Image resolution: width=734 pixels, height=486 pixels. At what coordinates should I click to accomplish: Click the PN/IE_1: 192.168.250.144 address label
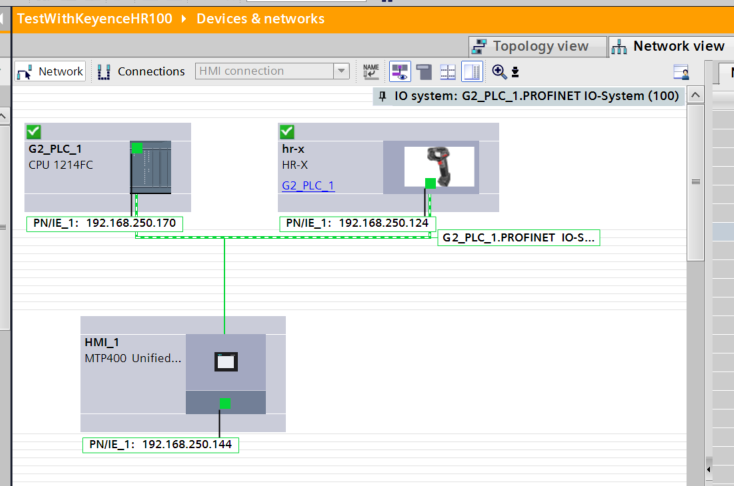[161, 445]
